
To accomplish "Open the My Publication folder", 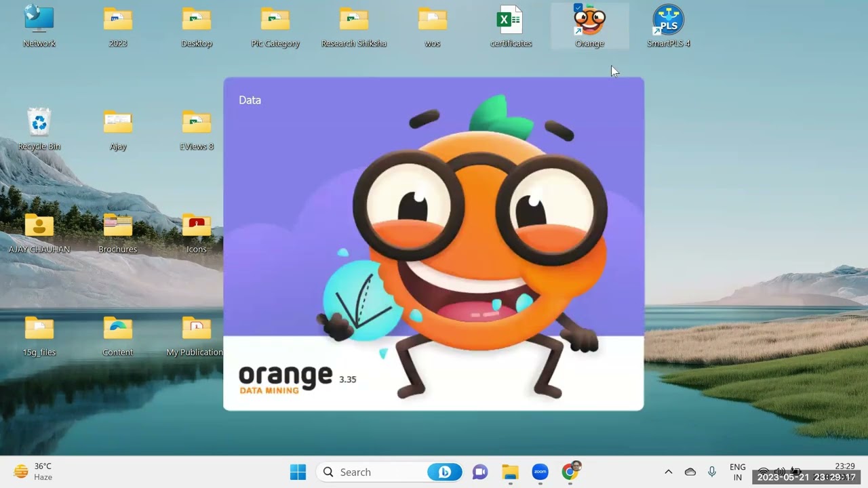I will [x=196, y=335].
